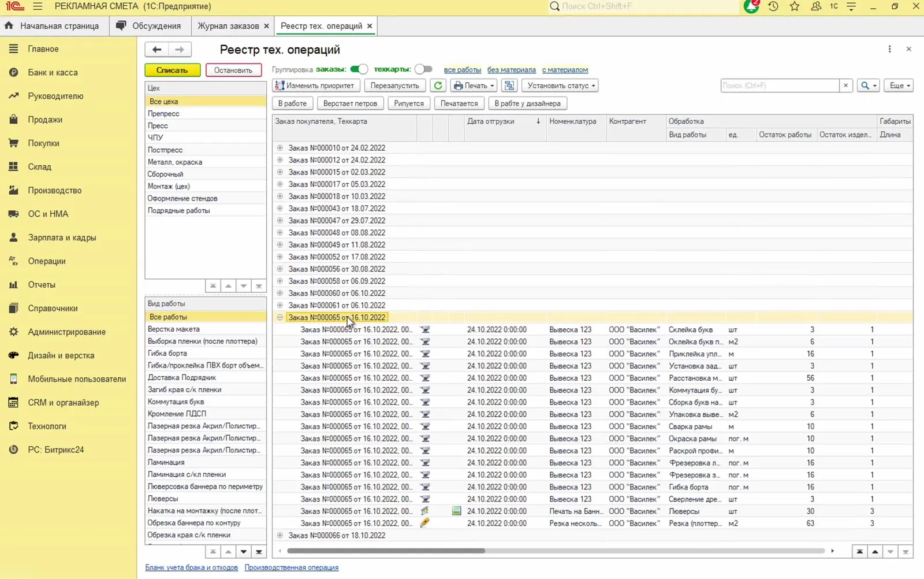
Task: Toggle the заказы grouping switch
Action: [359, 69]
